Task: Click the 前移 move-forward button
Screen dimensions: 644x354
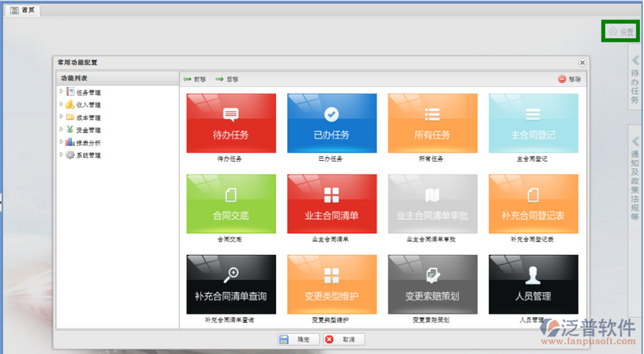Action: point(195,80)
